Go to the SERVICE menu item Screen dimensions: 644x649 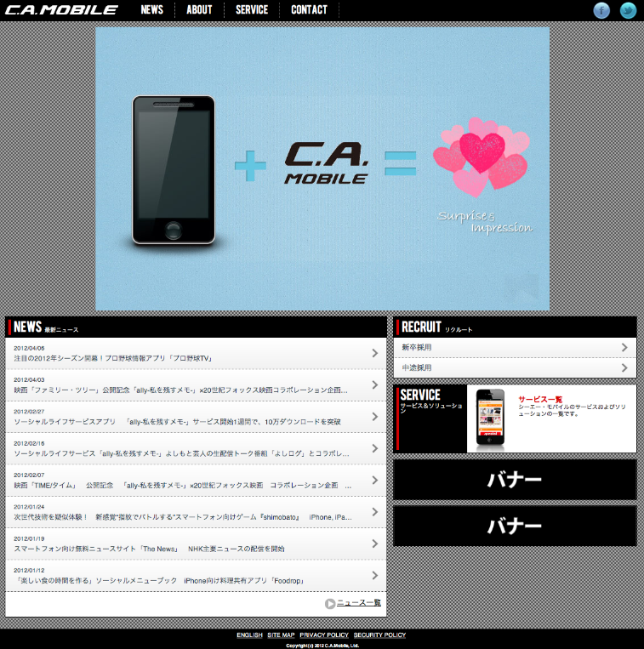(252, 10)
